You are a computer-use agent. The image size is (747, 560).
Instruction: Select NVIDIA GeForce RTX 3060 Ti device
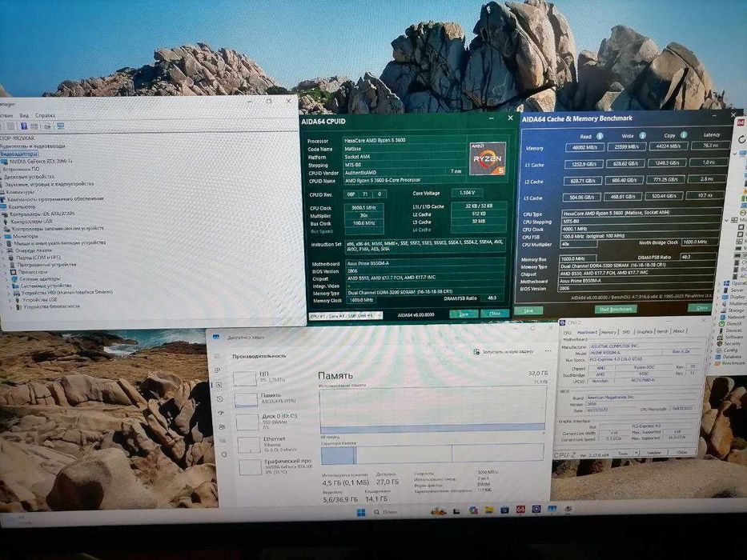(x=40, y=162)
